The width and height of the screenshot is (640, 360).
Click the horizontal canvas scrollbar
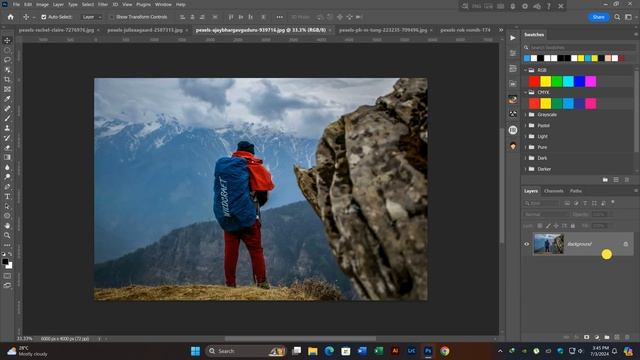(x=300, y=339)
